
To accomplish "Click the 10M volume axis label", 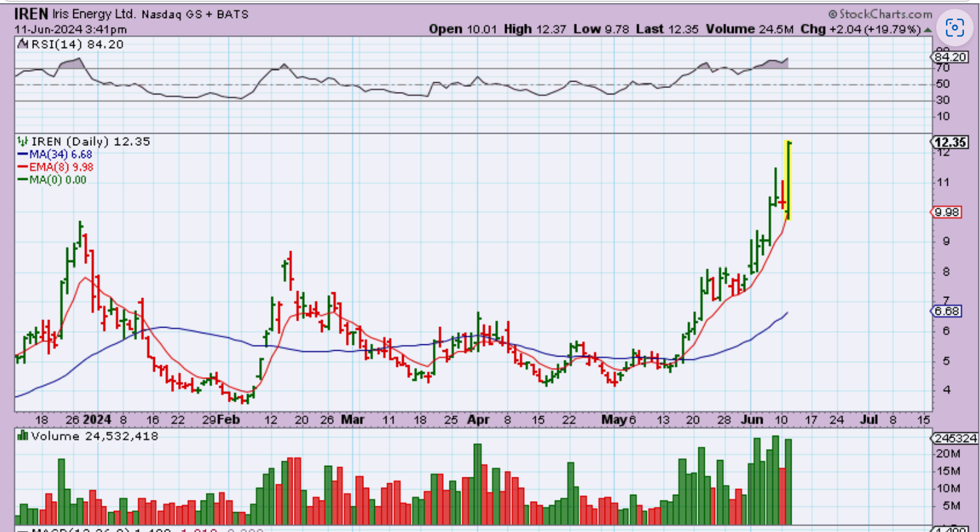I will tap(948, 488).
